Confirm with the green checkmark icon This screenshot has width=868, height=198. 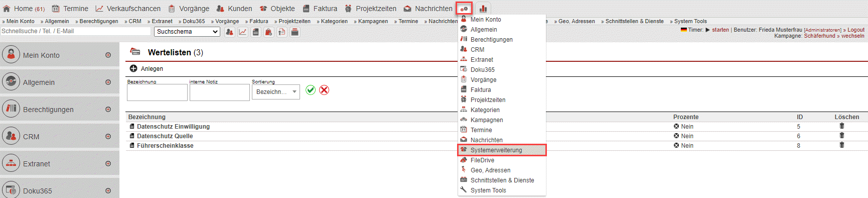click(311, 90)
